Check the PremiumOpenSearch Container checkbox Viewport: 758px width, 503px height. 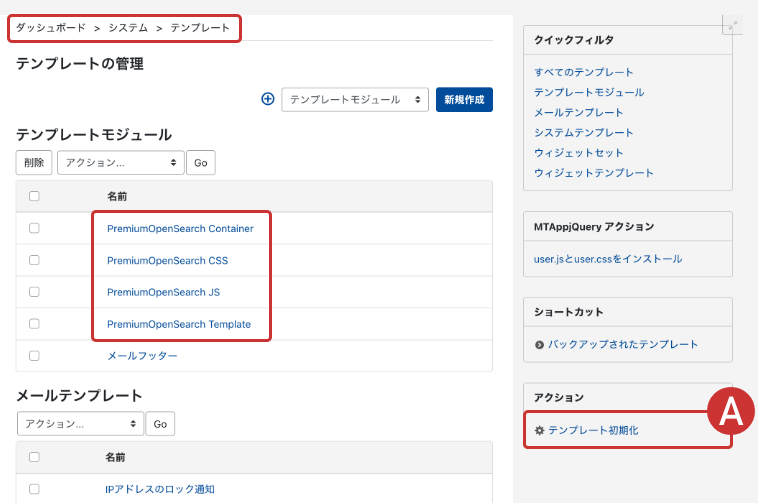coord(34,228)
